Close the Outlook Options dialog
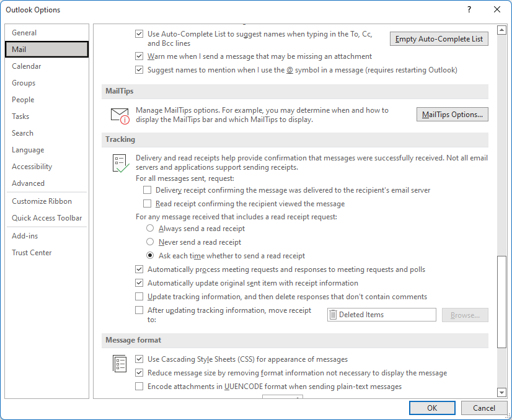The width and height of the screenshot is (512, 420). 497,9
